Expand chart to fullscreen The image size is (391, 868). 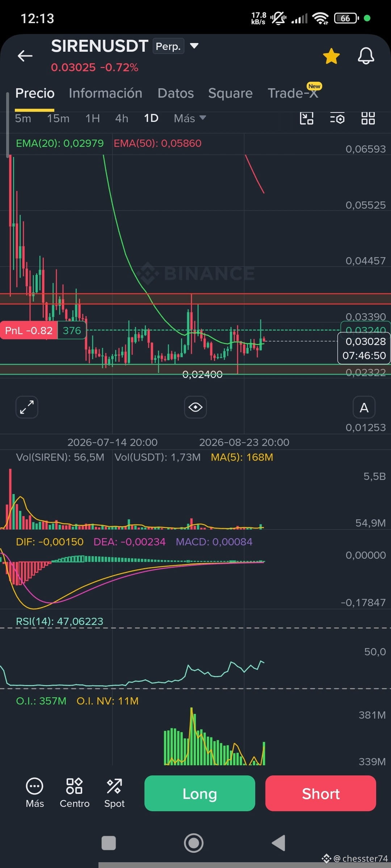pos(27,407)
